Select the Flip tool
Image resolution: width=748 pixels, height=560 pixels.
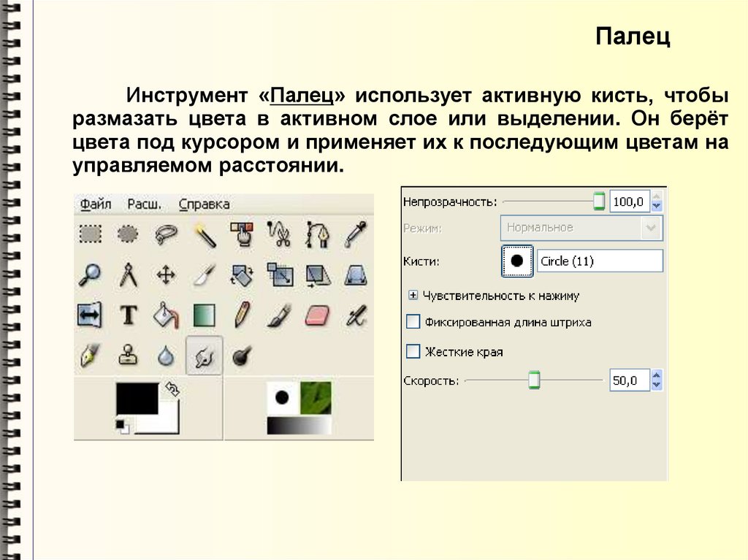coord(90,315)
